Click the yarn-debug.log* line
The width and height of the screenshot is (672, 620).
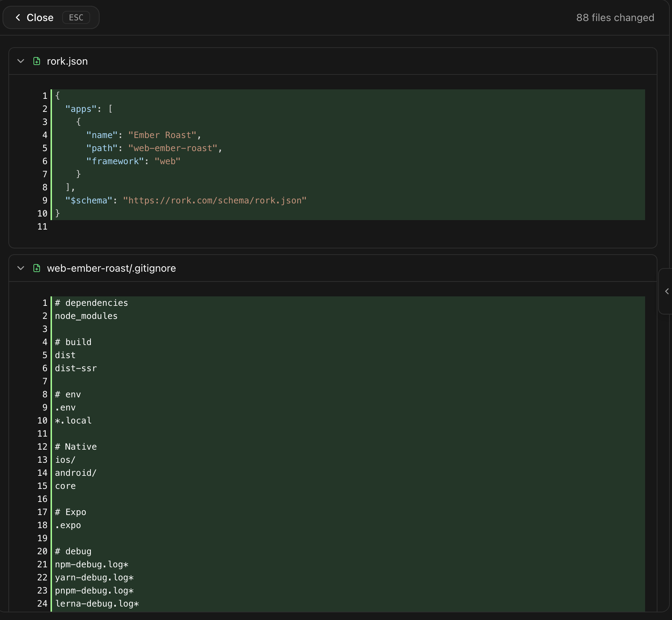pyautogui.click(x=348, y=578)
